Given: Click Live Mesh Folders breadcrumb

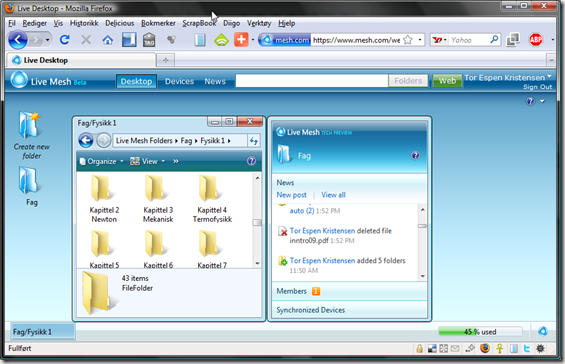Looking at the screenshot, I should (144, 141).
